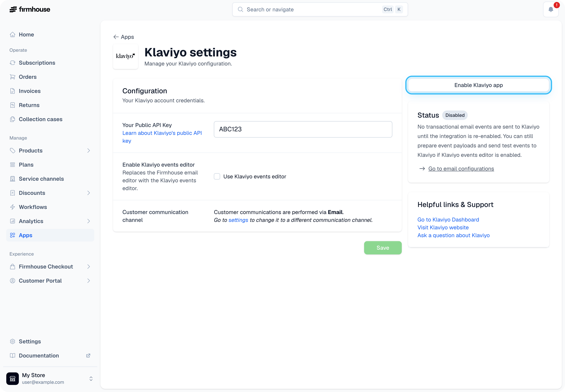Open the Discounts menu item
Image resolution: width=565 pixels, height=392 pixels.
click(50, 193)
